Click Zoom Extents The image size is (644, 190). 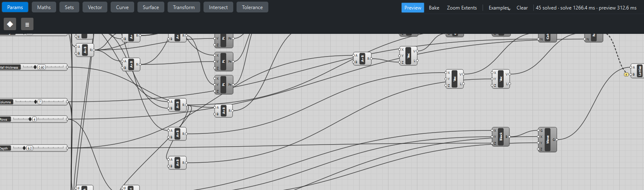click(x=462, y=7)
